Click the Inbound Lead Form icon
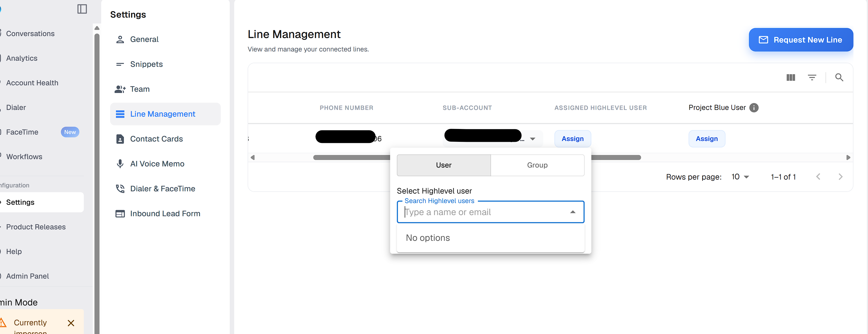868x334 pixels. [120, 213]
